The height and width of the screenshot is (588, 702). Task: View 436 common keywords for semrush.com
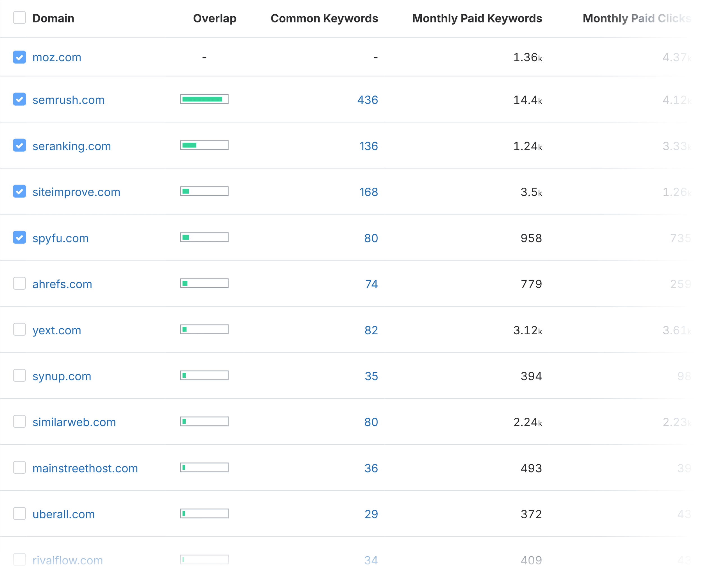pos(368,100)
